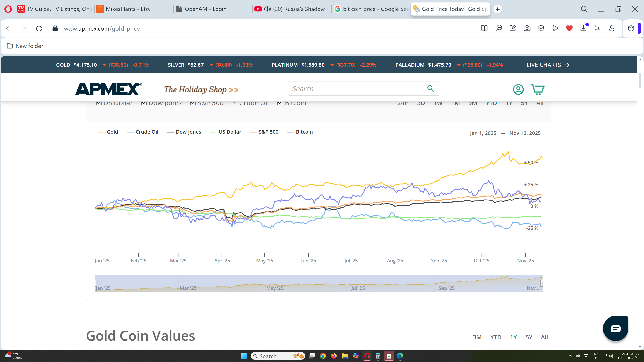Open the APMEX shopping cart icon
The width and height of the screenshot is (644, 362).
pyautogui.click(x=537, y=89)
